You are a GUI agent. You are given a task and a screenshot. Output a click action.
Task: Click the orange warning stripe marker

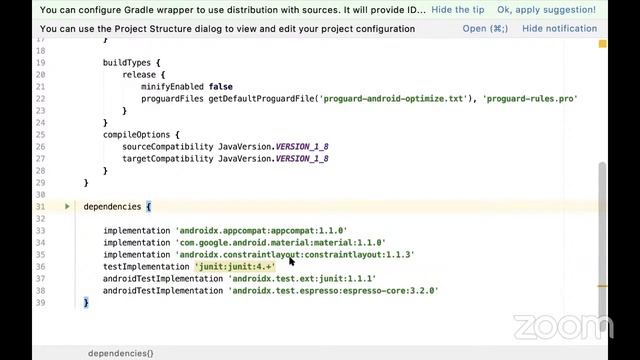click(x=602, y=286)
